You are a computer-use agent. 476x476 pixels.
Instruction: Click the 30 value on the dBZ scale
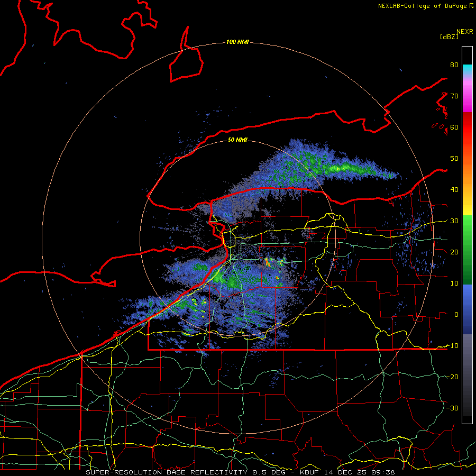[454, 221]
